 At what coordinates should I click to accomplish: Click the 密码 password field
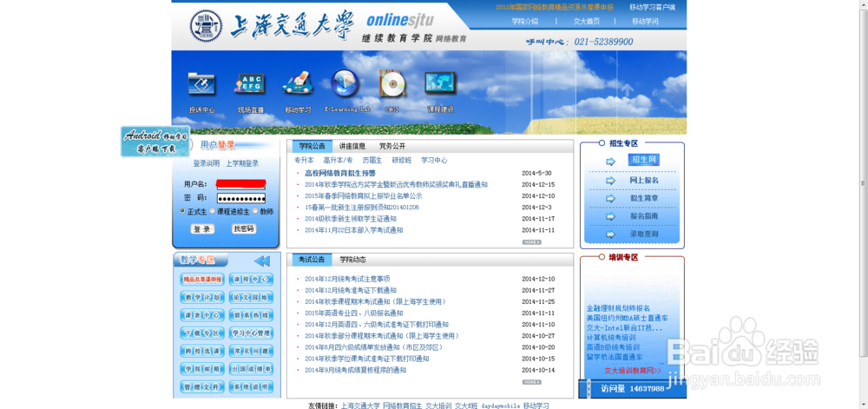pyautogui.click(x=240, y=198)
